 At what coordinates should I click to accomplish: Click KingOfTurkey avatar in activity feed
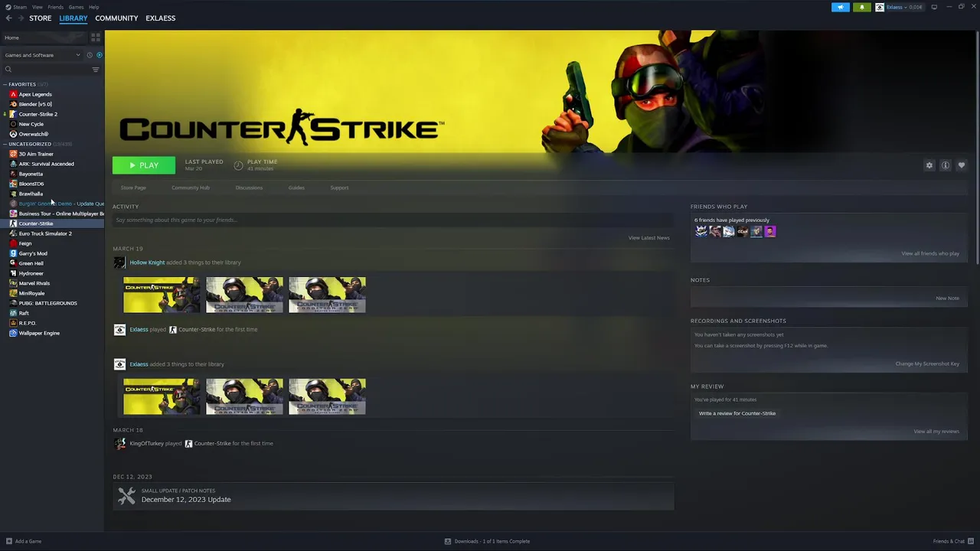tap(119, 443)
